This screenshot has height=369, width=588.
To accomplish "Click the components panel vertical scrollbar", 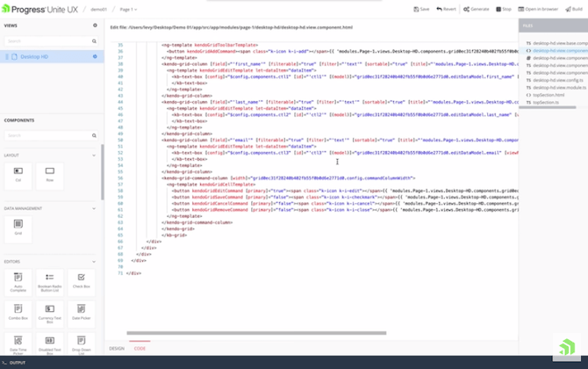I will (x=103, y=172).
